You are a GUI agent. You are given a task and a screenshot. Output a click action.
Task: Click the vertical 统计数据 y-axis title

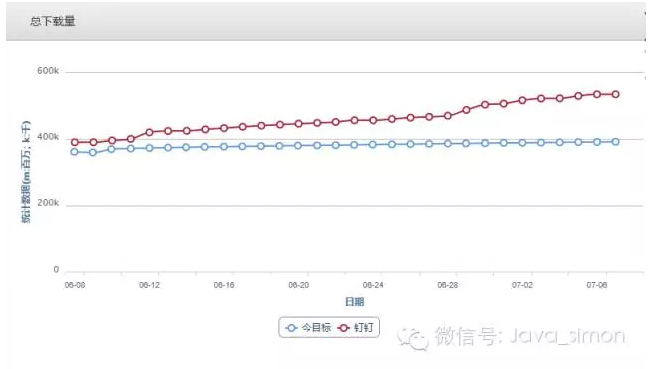pyautogui.click(x=26, y=172)
